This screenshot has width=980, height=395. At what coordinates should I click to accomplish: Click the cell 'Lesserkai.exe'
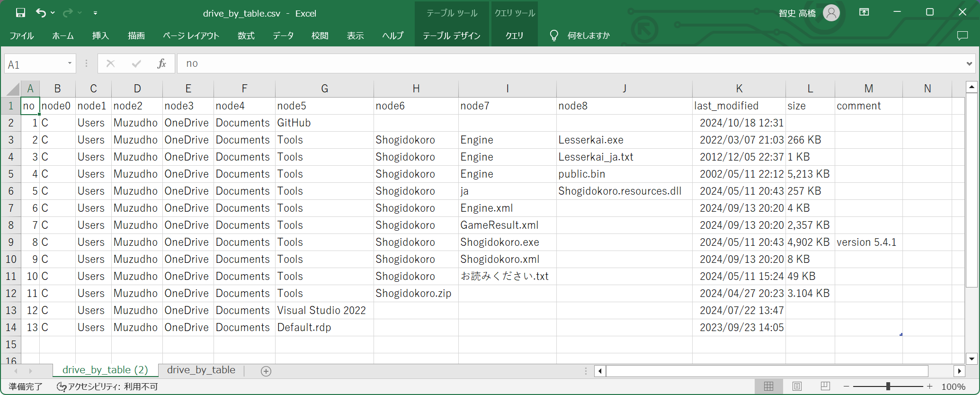tap(624, 140)
